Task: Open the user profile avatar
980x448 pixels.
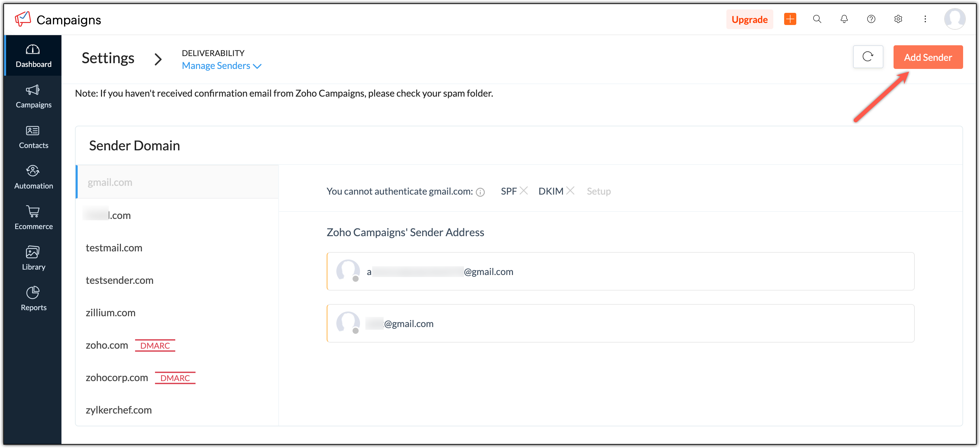Action: tap(954, 19)
